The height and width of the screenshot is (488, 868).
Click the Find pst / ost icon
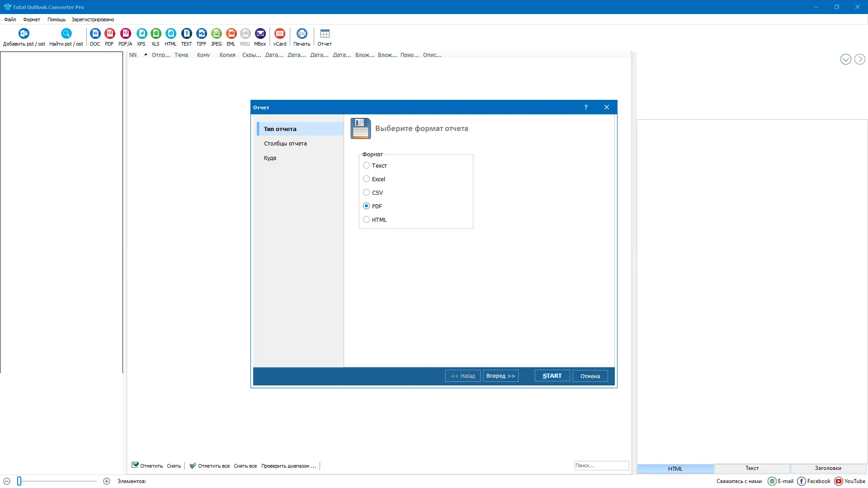[x=66, y=34]
